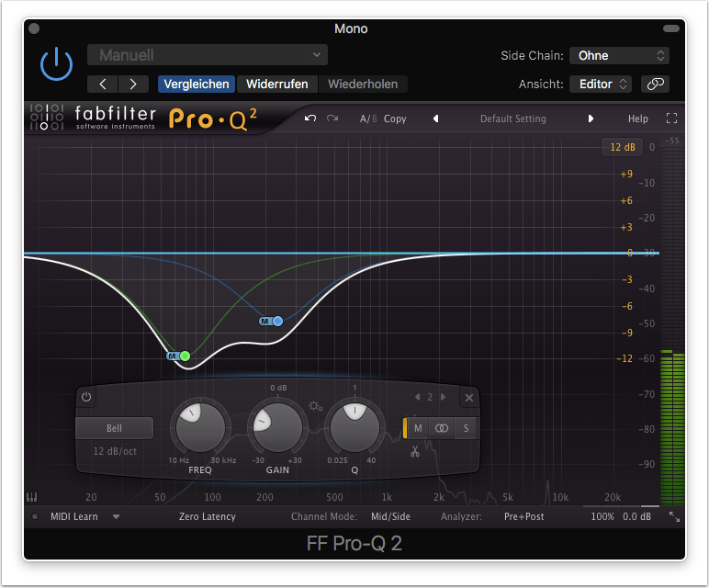Click the Vergleichen button
Image resolution: width=709 pixels, height=588 pixels.
(197, 84)
